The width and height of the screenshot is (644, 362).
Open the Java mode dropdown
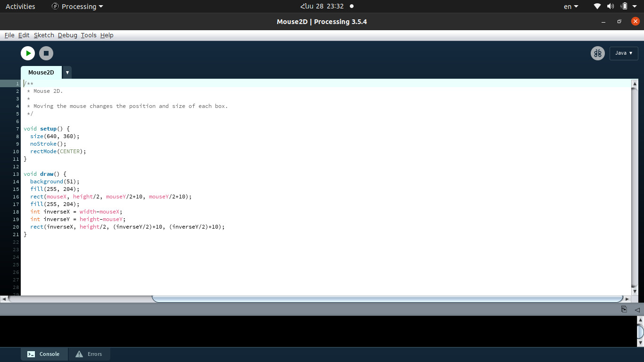[624, 53]
